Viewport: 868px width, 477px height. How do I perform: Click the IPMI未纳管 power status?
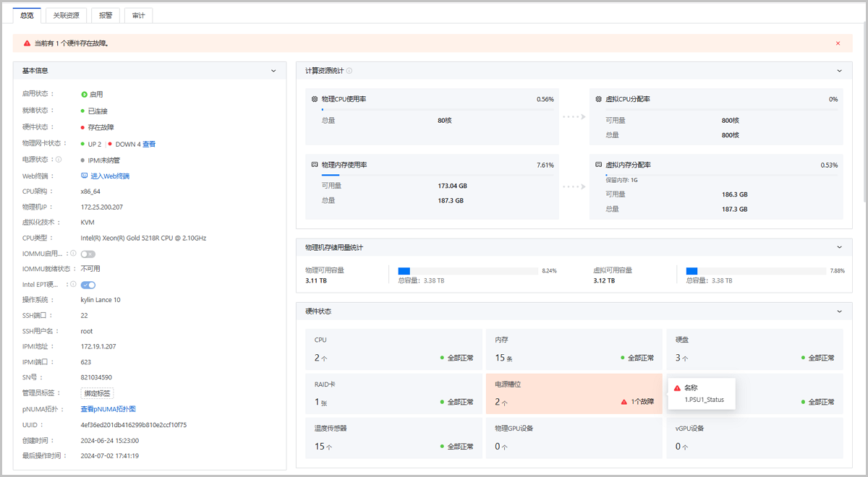click(103, 160)
